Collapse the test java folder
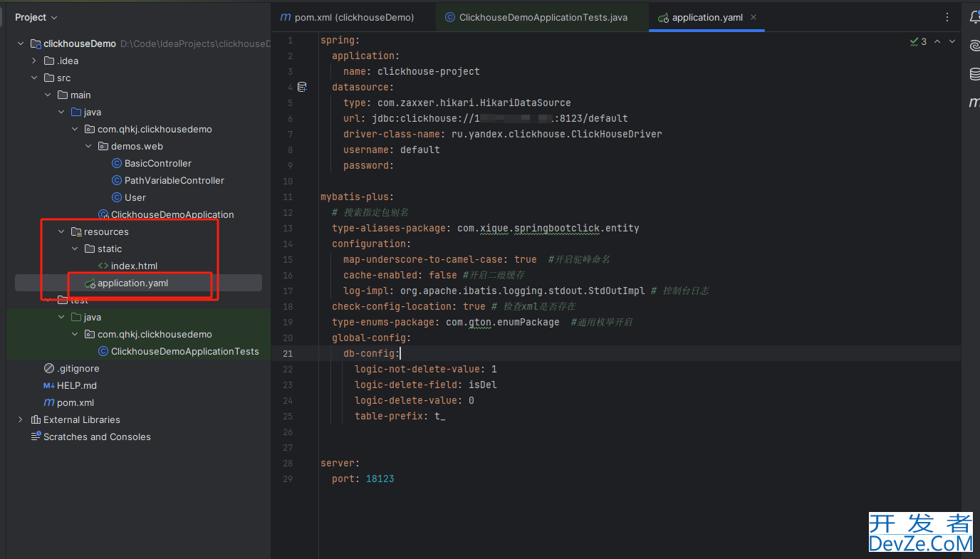Viewport: 980px width, 559px height. pyautogui.click(x=61, y=317)
